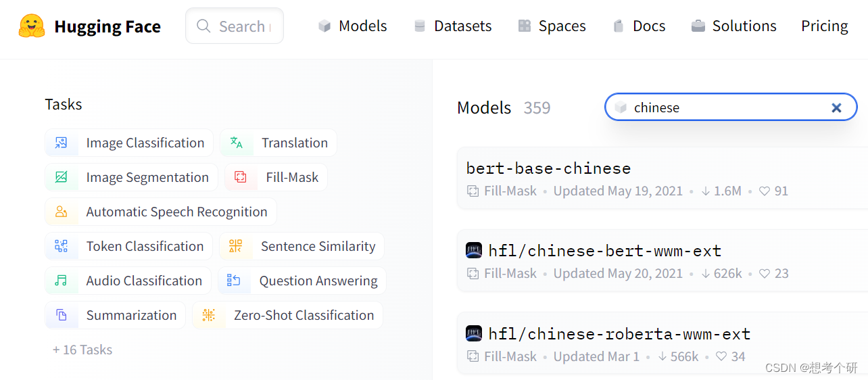Click the 'Tasks' section heading
Viewport: 868px width, 380px height.
pyautogui.click(x=64, y=104)
